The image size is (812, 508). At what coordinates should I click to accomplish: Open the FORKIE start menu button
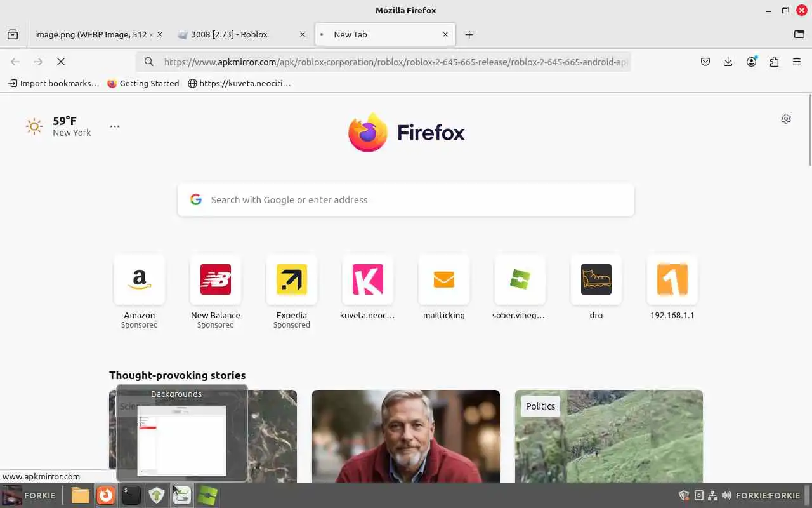click(29, 495)
